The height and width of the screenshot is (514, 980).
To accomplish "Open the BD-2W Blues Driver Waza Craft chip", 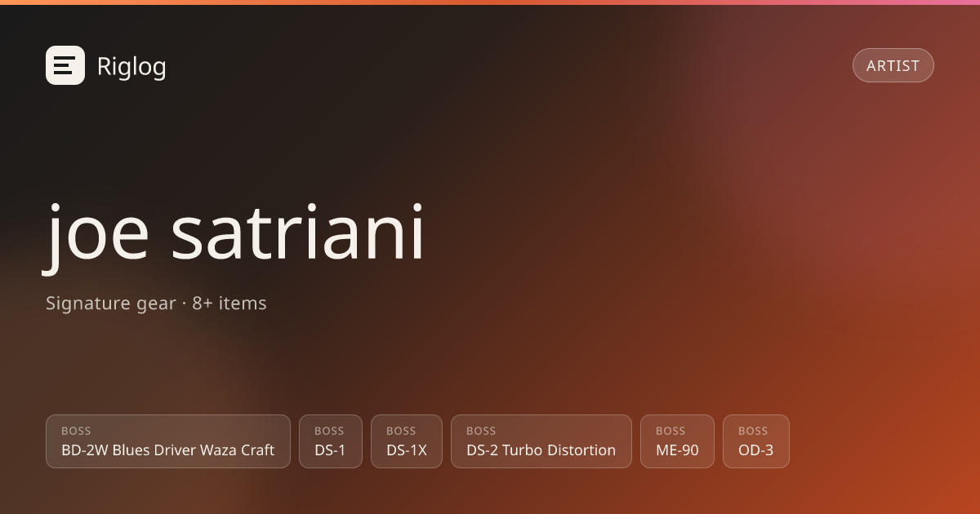I will click(x=168, y=441).
